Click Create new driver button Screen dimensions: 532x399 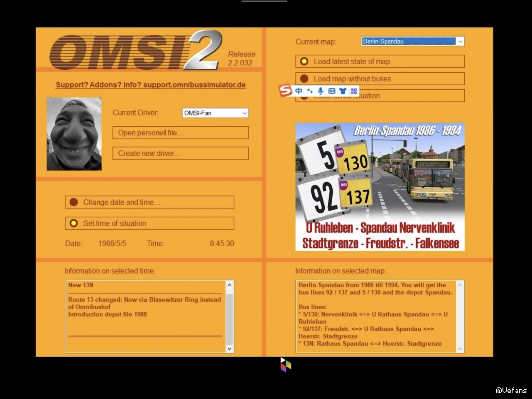coord(181,153)
